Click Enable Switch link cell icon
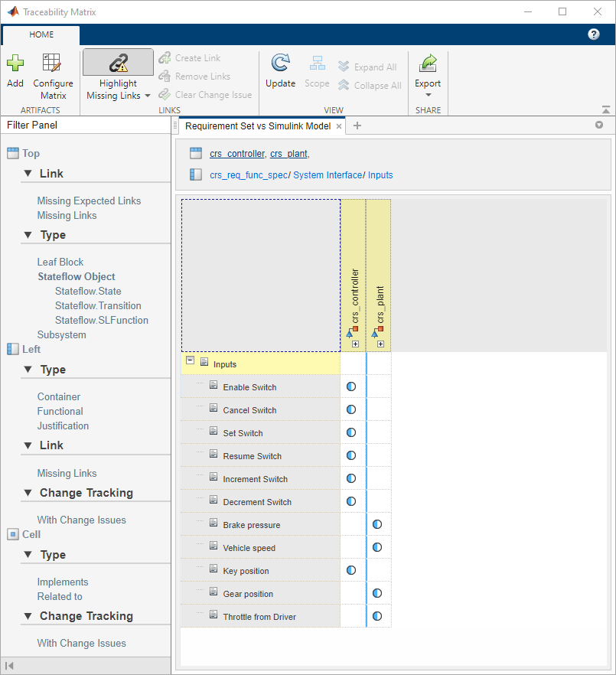Viewport: 616px width, 675px height. pos(351,386)
